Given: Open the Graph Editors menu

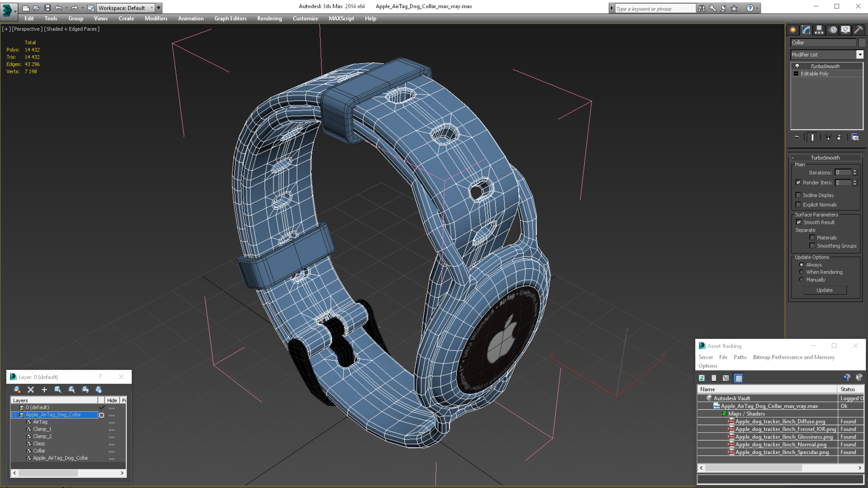Looking at the screenshot, I should [231, 18].
